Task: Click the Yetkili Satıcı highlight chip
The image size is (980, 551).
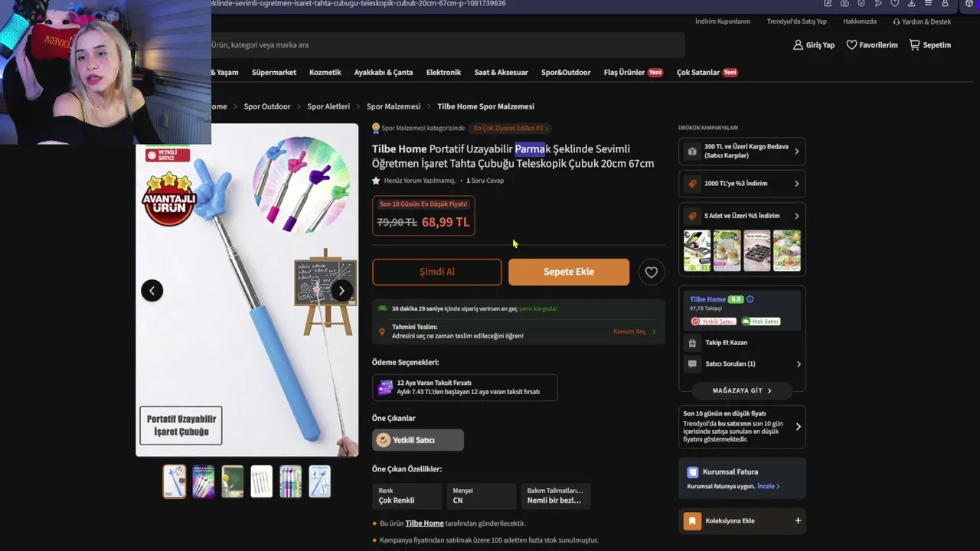Action: click(x=418, y=440)
